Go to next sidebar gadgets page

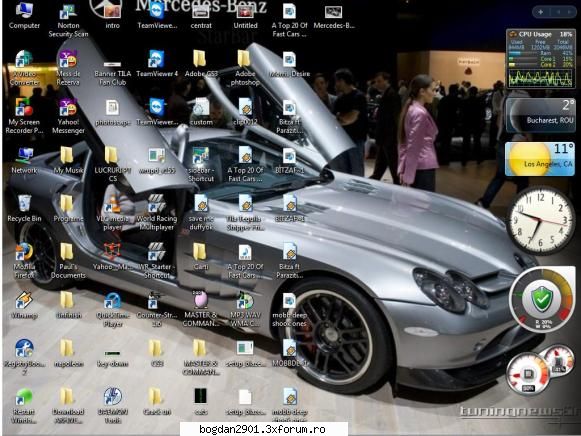point(569,12)
